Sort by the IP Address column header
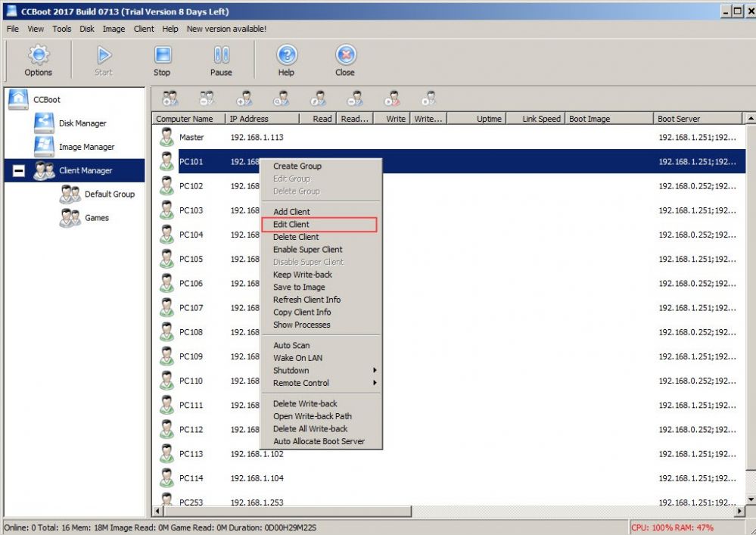Viewport: 756px width, 535px height. pyautogui.click(x=263, y=119)
